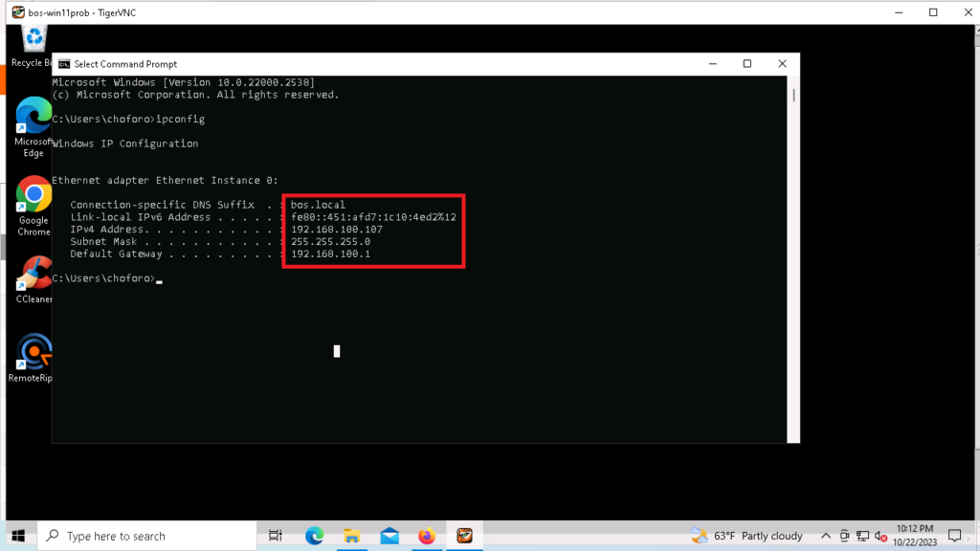Click the Meet Now tray icon
Image resolution: width=980 pixels, height=551 pixels.
844,536
